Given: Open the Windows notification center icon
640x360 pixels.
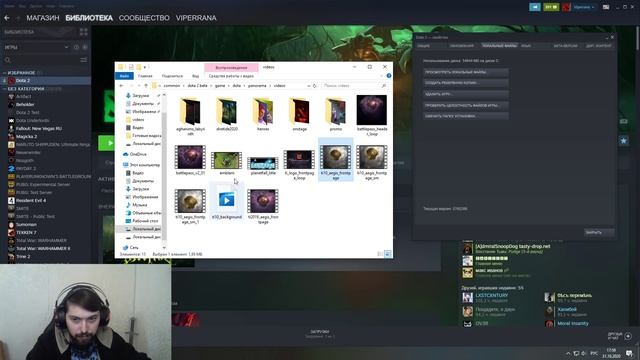Looking at the screenshot, I should (629, 353).
